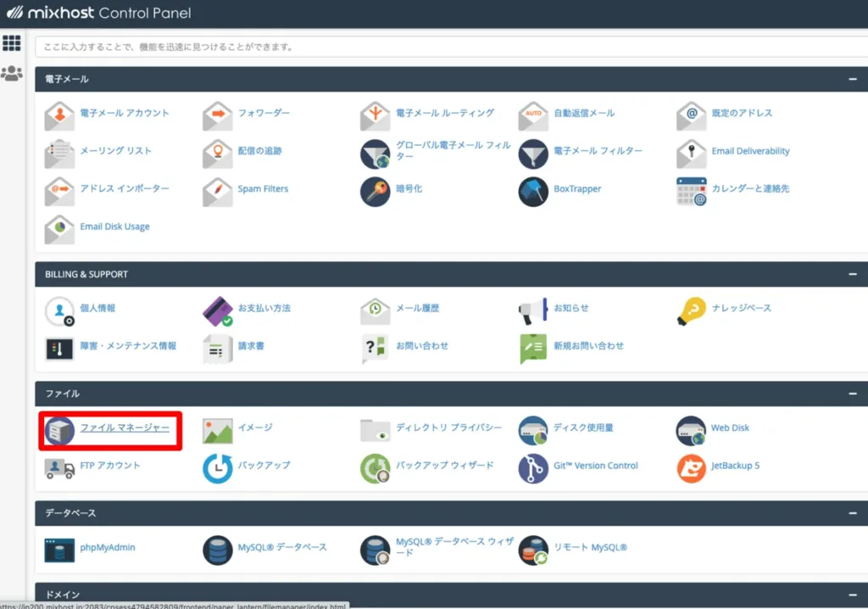Open the FTP アカウント truck icon
Screen dimensions: 868x609
click(59, 469)
